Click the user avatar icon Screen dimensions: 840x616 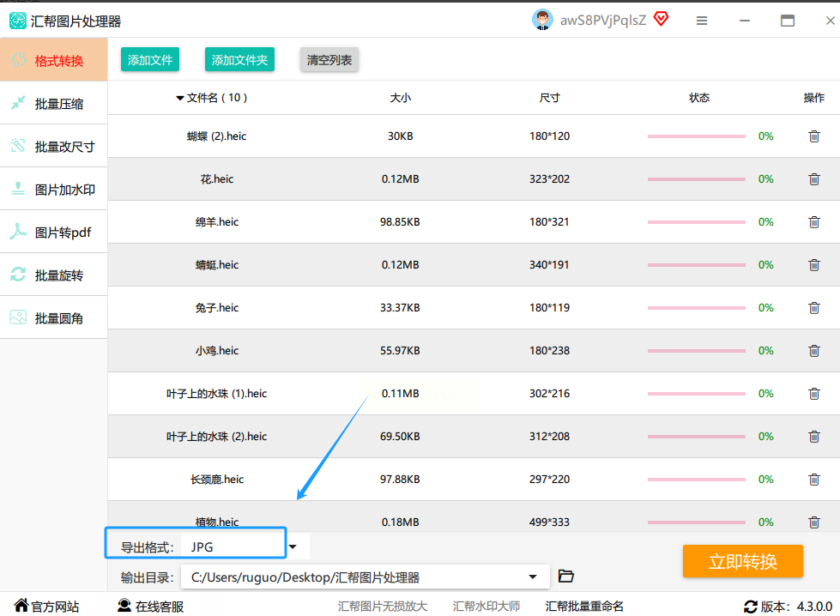(x=542, y=21)
